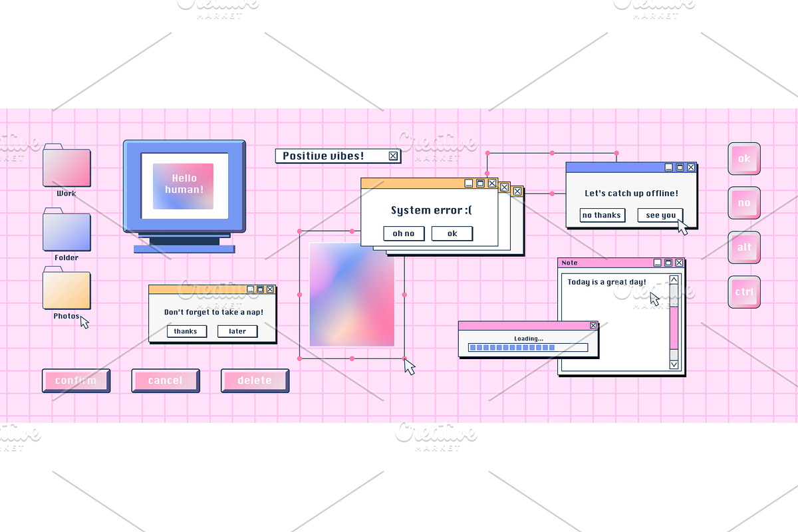
Task: Click the Loading progress bar
Action: 529,346
